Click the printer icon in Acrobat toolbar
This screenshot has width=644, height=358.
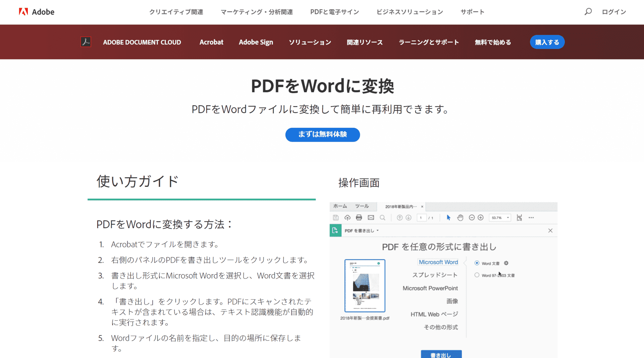359,218
